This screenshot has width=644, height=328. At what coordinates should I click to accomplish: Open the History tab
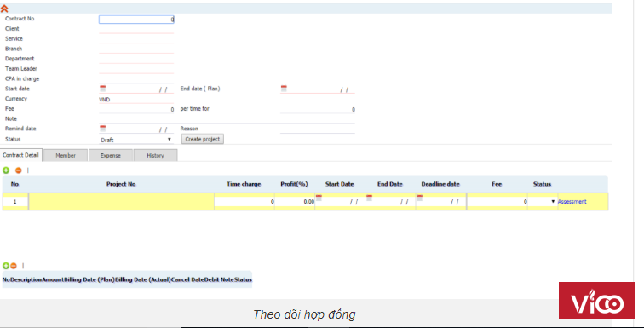tap(155, 156)
